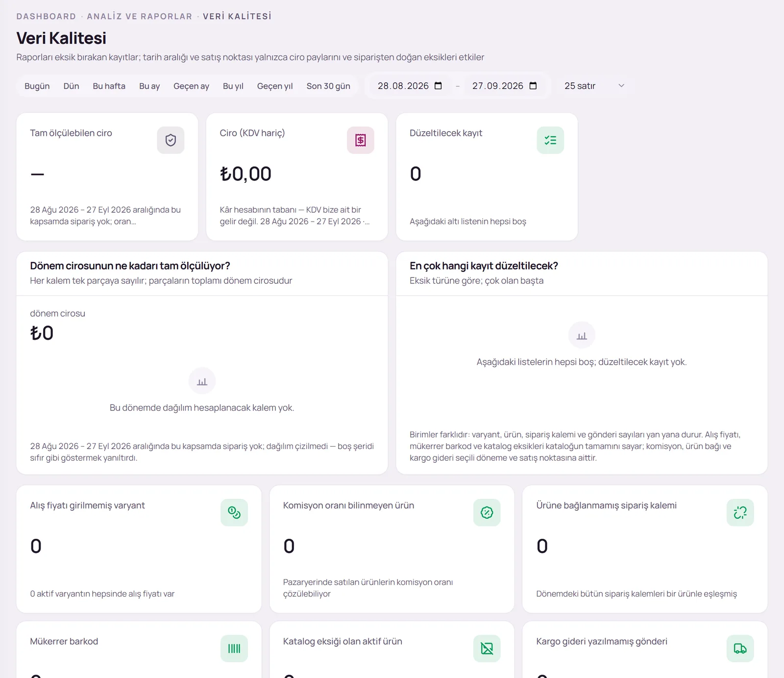Apply the Son 30 gün preset
The height and width of the screenshot is (678, 784).
(x=328, y=86)
